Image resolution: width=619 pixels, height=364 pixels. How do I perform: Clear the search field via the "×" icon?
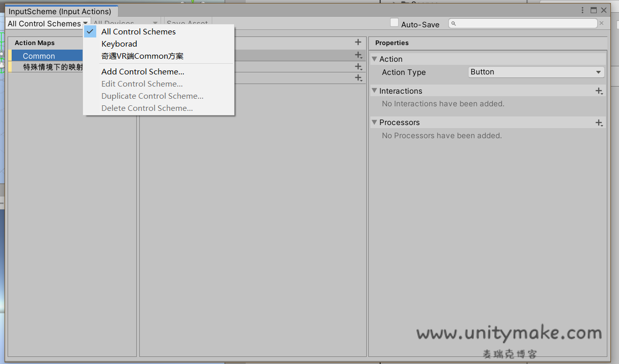click(601, 23)
